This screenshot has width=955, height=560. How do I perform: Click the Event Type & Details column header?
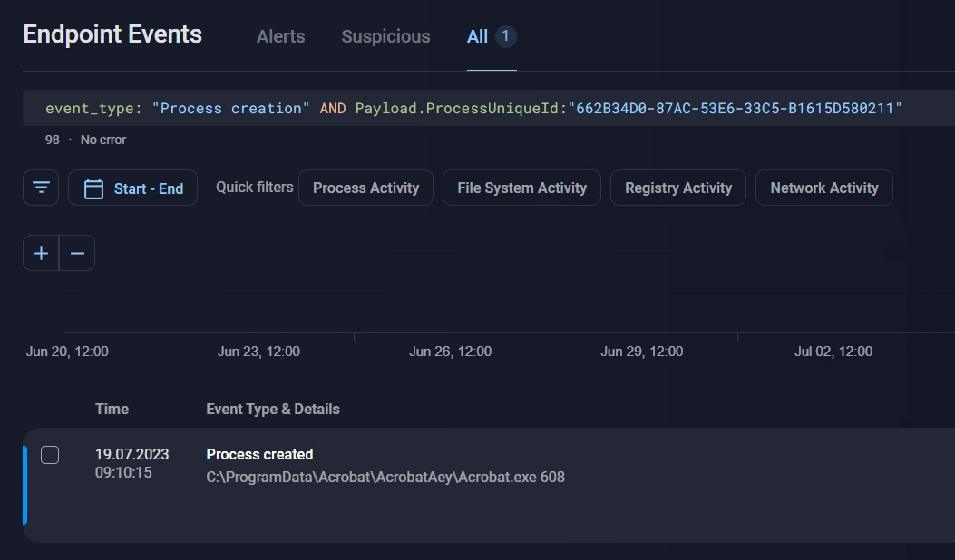coord(273,409)
